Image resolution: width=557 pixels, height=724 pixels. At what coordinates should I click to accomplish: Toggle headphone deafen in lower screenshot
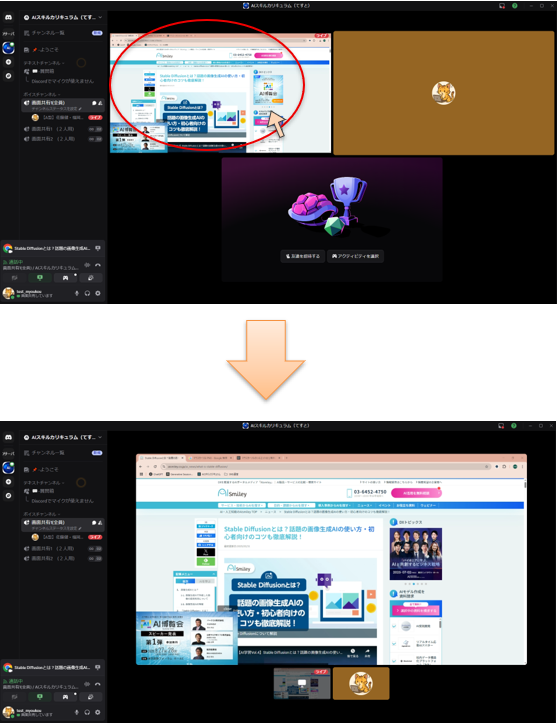pos(87,712)
